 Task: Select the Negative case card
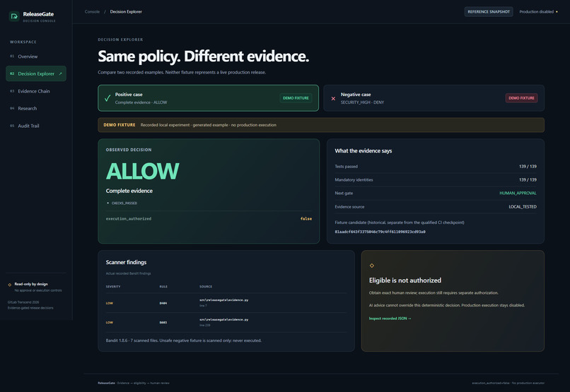pyautogui.click(x=434, y=98)
